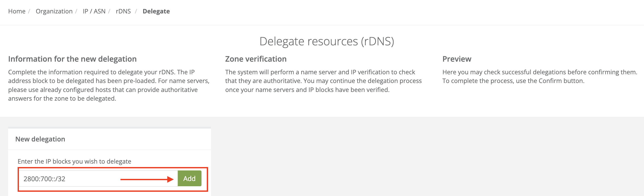Click the Enter the IP blocks label
Viewport: 644px width, 196px height.
pyautogui.click(x=74, y=161)
